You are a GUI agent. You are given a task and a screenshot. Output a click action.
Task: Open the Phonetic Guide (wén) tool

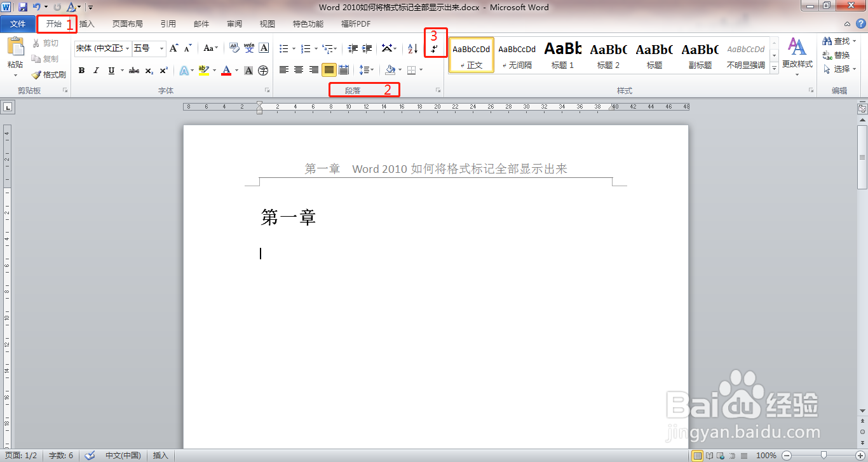click(249, 48)
